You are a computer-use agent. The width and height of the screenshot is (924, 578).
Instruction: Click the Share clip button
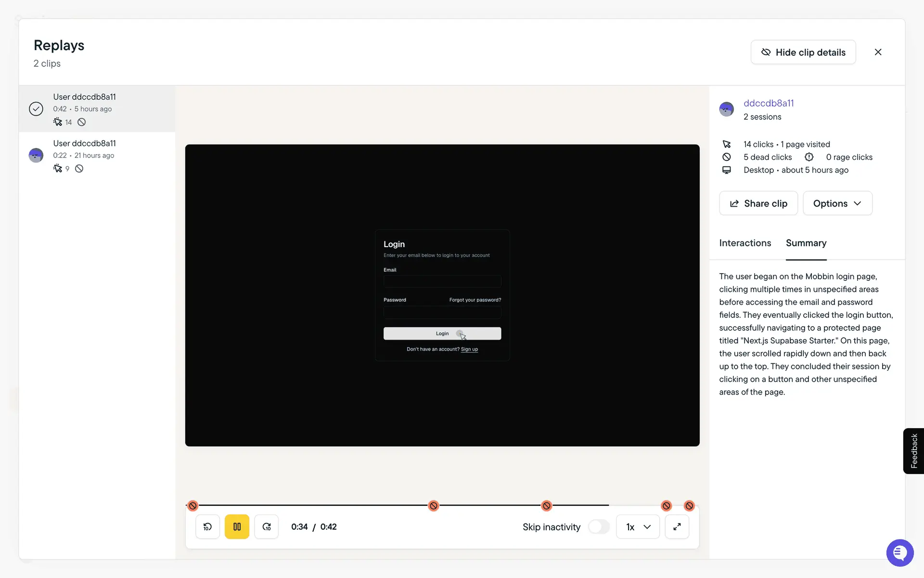tap(758, 203)
